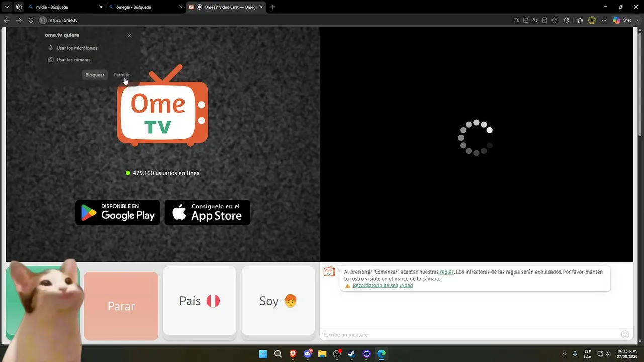The width and height of the screenshot is (644, 362).
Task: Click the translate page icon
Action: (x=535, y=20)
